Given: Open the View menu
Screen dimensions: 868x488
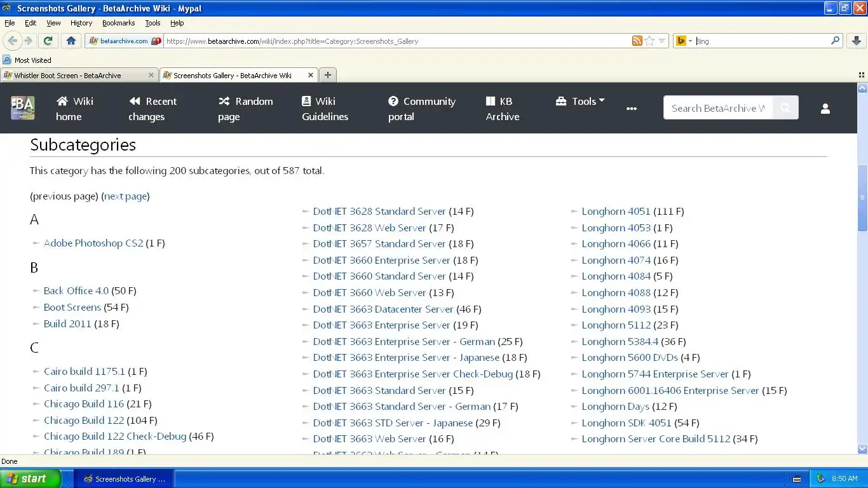Looking at the screenshot, I should (x=53, y=23).
